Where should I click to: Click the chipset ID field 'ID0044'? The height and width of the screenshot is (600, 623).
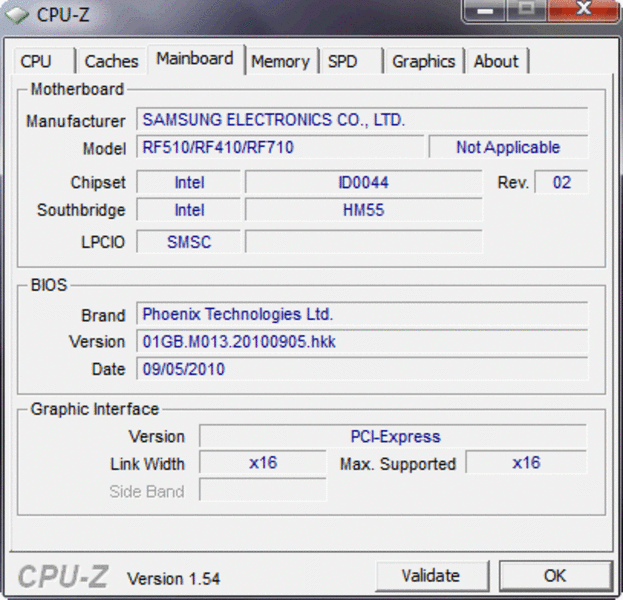point(364,182)
